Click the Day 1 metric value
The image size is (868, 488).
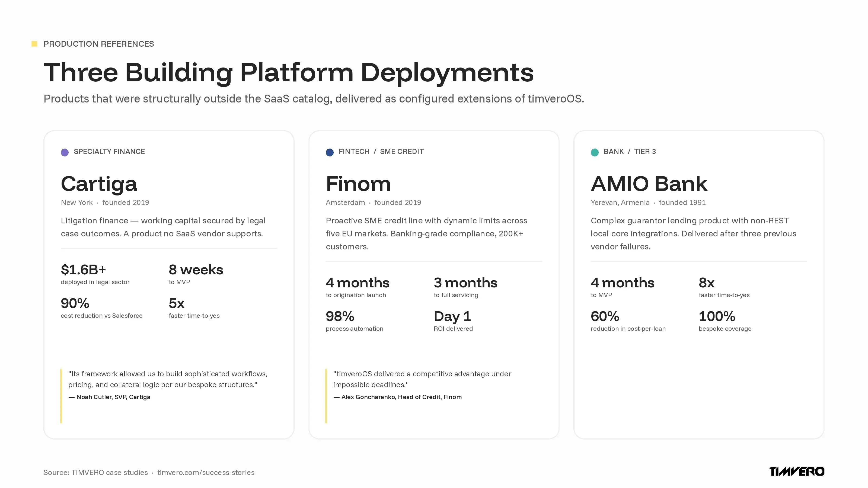click(x=452, y=317)
